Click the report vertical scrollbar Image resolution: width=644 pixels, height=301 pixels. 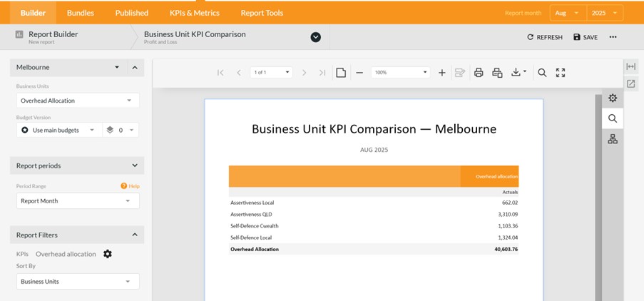[598, 197]
